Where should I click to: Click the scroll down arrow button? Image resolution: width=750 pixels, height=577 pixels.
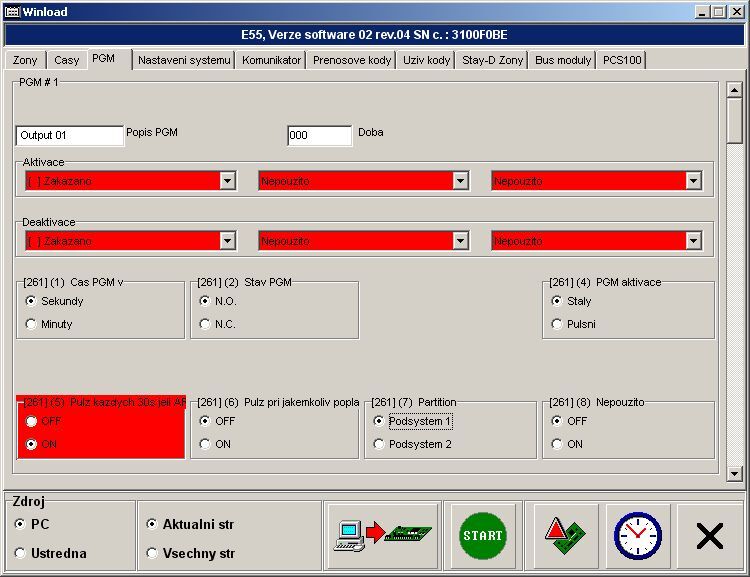click(735, 473)
